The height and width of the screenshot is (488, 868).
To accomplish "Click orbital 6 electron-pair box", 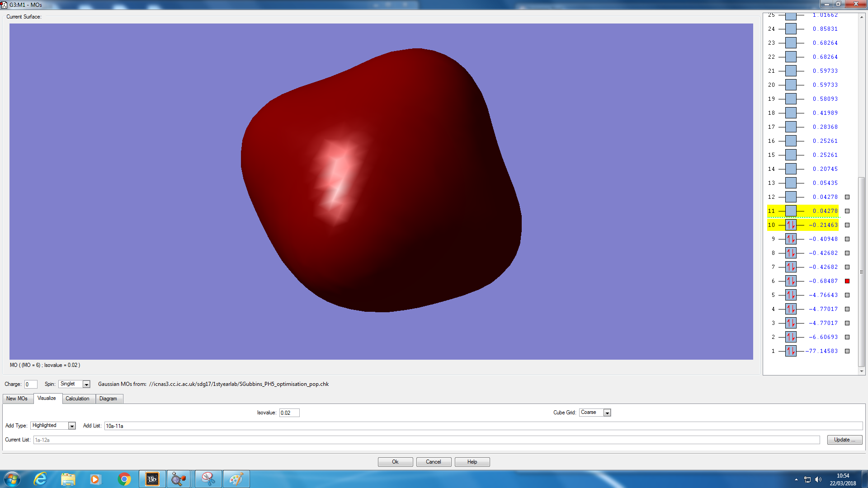I will pos(791,281).
